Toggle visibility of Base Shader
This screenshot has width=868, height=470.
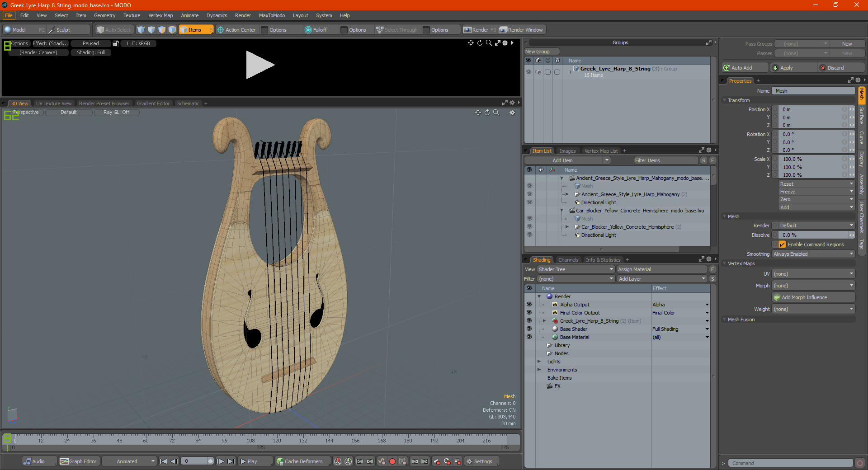click(x=529, y=329)
